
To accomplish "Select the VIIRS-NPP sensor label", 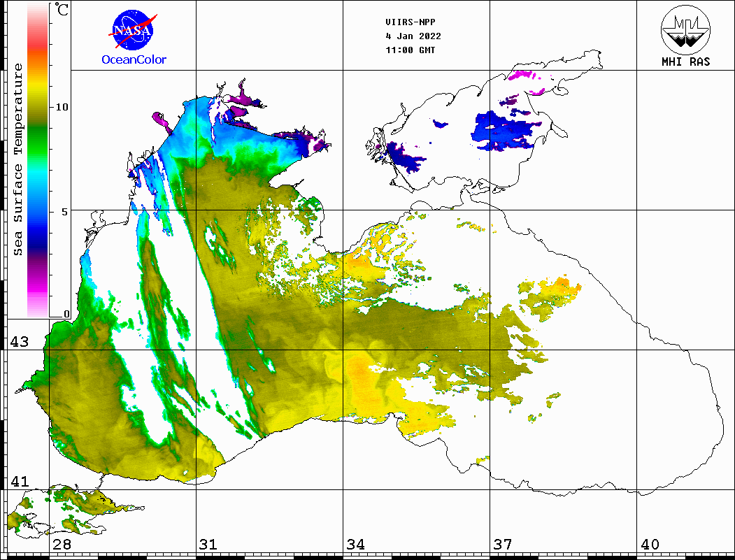I will point(410,22).
